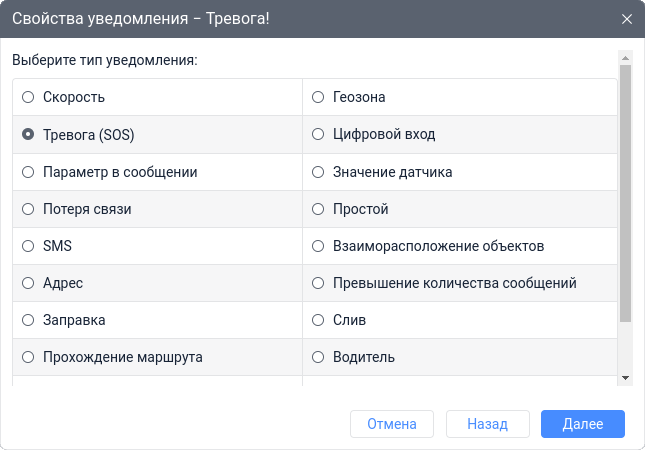Select the Заправка notification type
Image resolution: width=645 pixels, height=450 pixels.
28,320
